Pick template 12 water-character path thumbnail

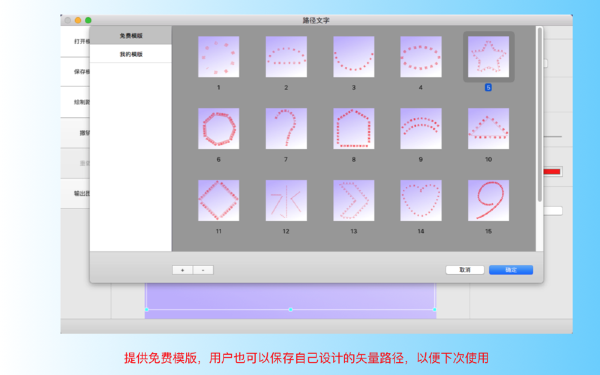pyautogui.click(x=286, y=201)
